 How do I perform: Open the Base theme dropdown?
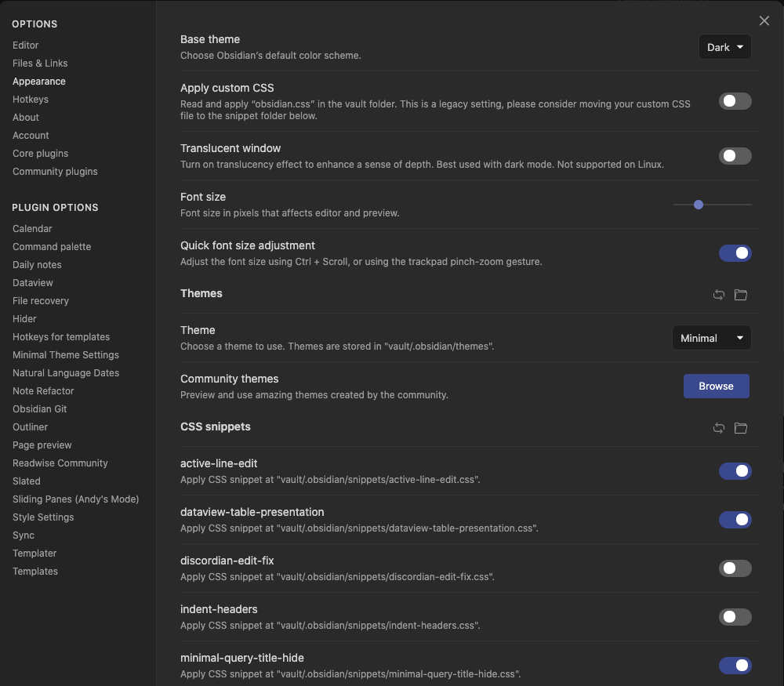coord(724,46)
